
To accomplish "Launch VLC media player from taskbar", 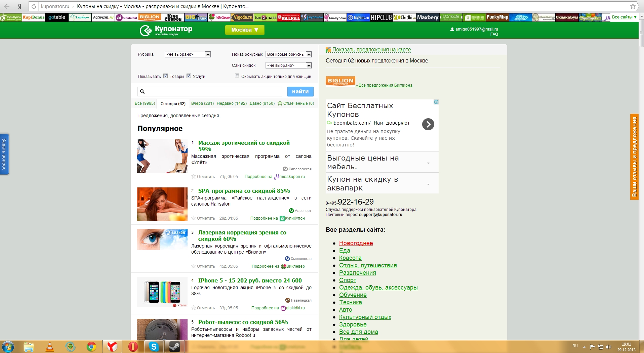I will pos(49,347).
